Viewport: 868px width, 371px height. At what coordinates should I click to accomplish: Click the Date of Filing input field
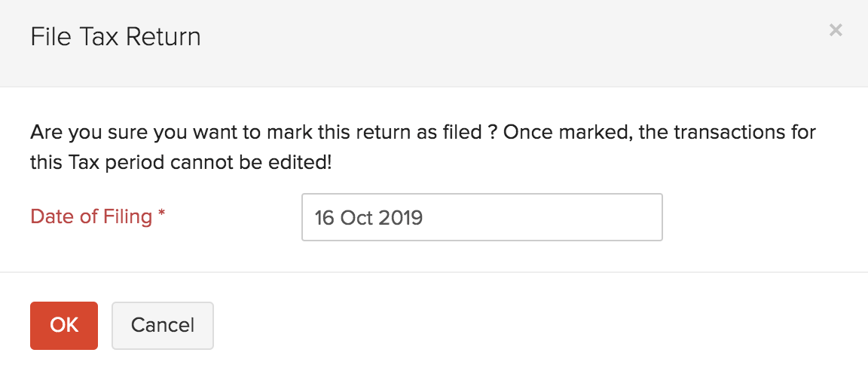pos(481,217)
